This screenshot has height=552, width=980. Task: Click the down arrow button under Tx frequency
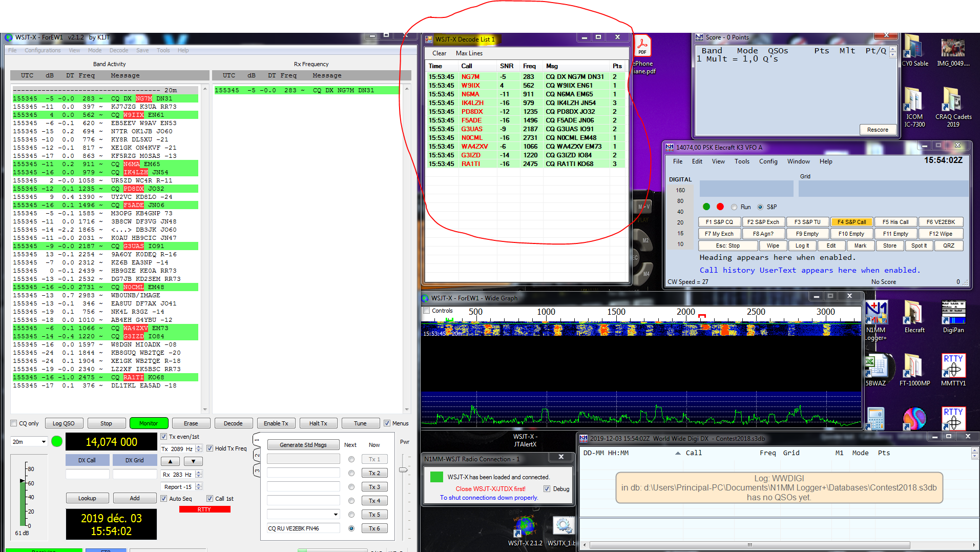coord(193,461)
